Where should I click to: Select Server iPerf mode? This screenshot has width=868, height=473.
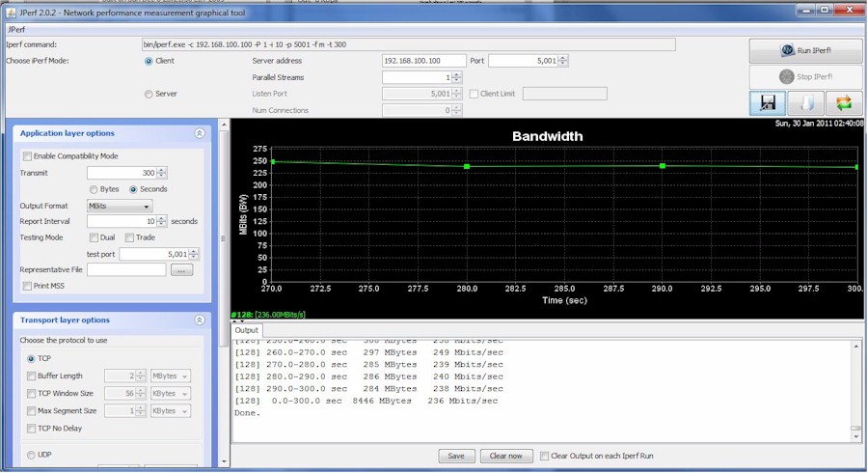pos(149,95)
